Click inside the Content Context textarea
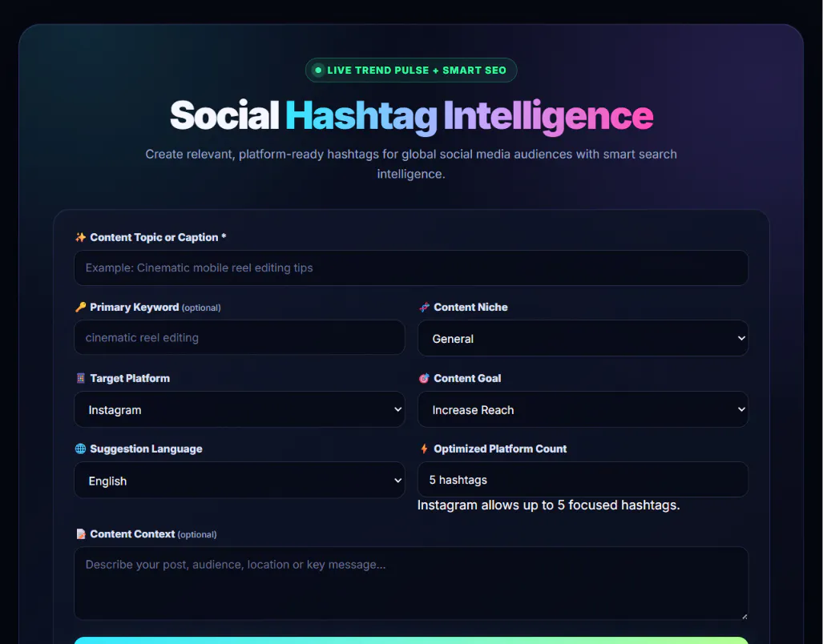Viewport: 823px width, 644px height. (411, 583)
